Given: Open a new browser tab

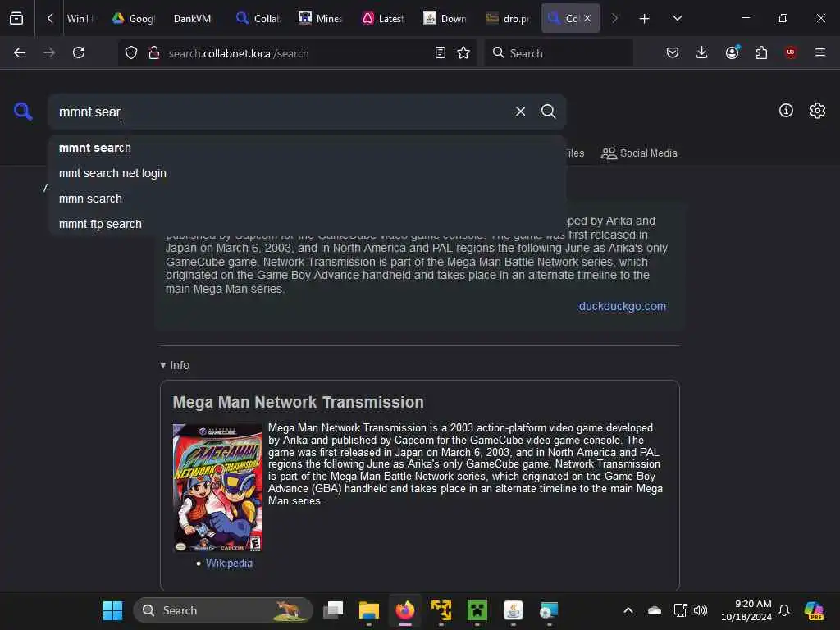Looking at the screenshot, I should coord(645,19).
